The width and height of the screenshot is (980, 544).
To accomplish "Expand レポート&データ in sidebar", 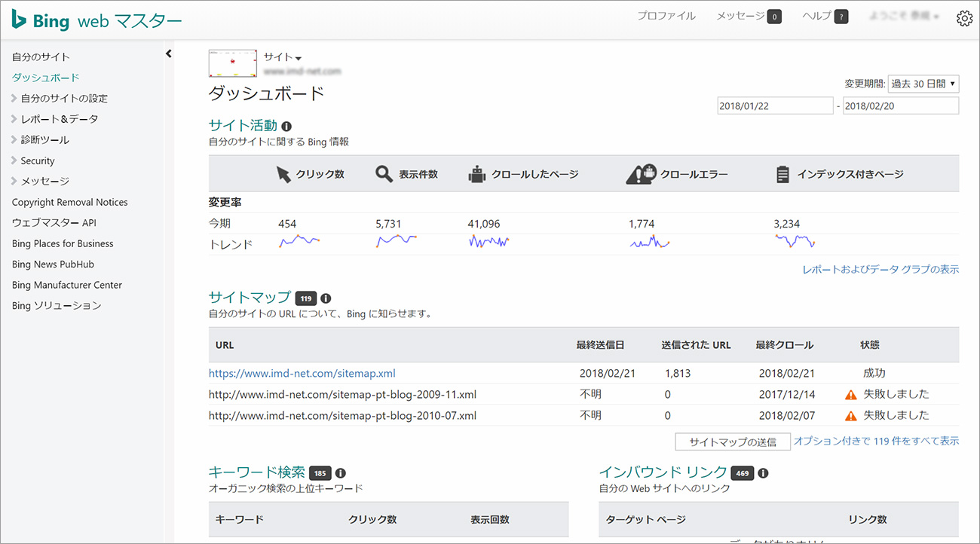I will pyautogui.click(x=54, y=119).
